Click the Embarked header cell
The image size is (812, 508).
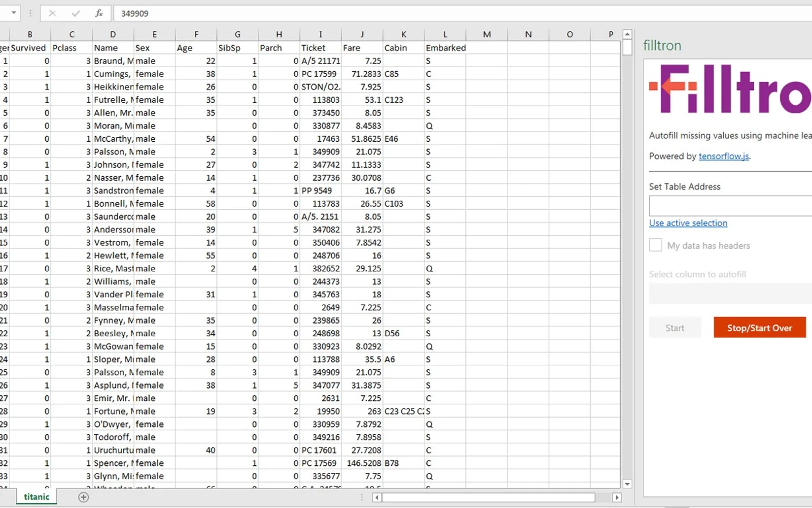[x=446, y=48]
